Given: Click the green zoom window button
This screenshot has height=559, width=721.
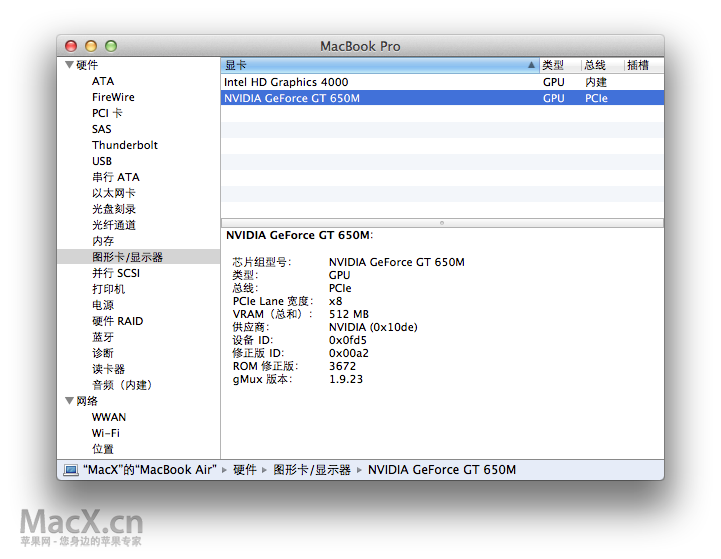Looking at the screenshot, I should point(111,46).
